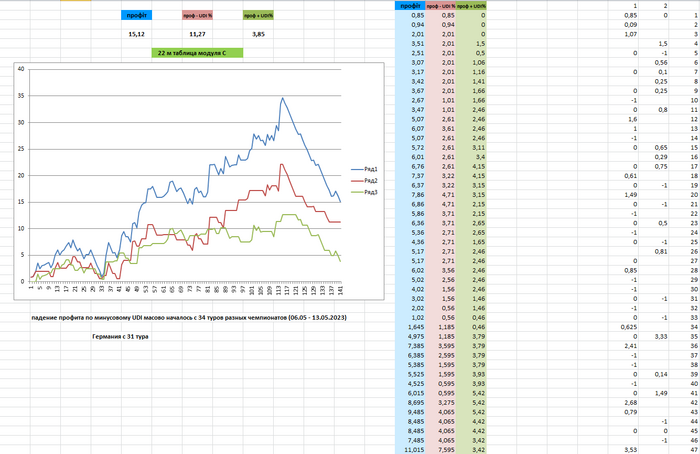Click the blue column cell 4,36
The width and height of the screenshot is (700, 454).
(410, 242)
